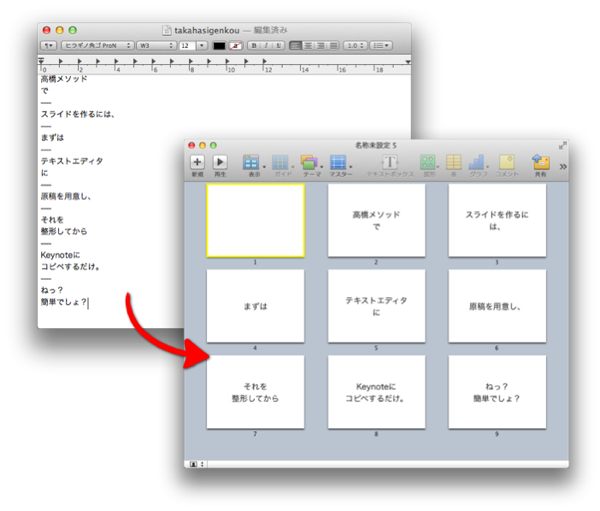
Task: Toggle underline formatting
Action: coord(278,46)
